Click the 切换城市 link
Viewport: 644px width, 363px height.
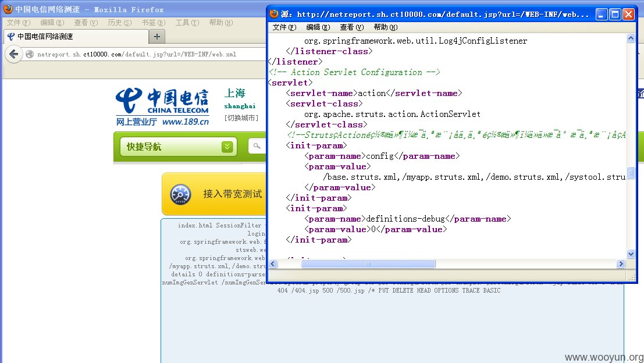241,118
